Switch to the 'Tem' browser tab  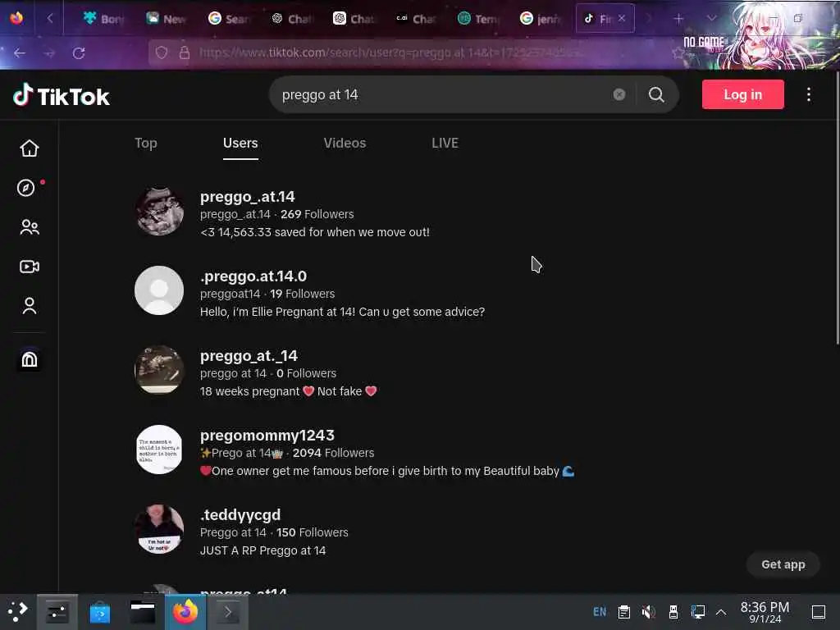pos(478,19)
